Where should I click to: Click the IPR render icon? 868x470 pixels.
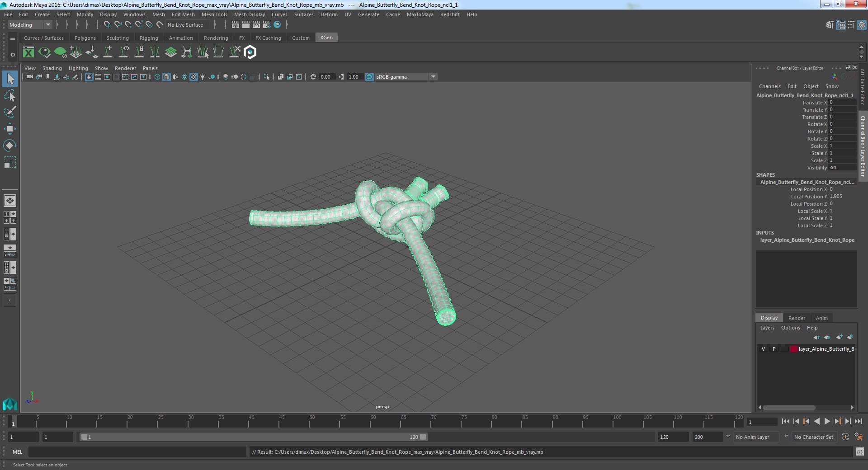256,25
